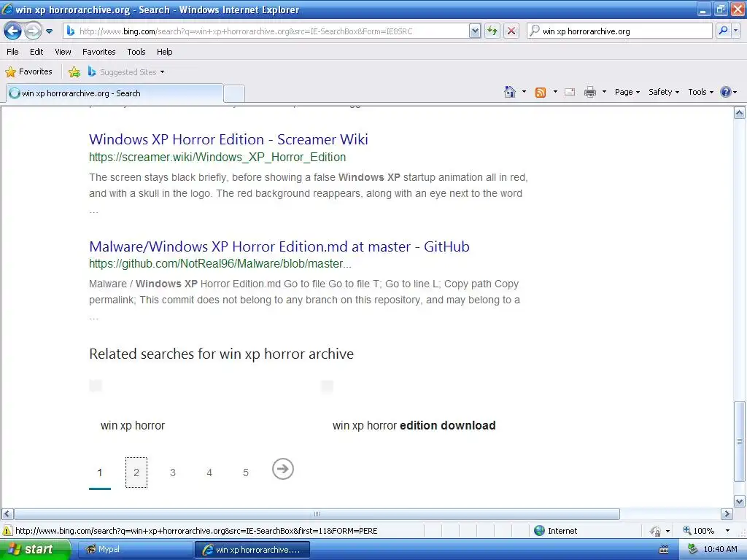Open the File menu
This screenshot has width=747, height=560.
[13, 52]
